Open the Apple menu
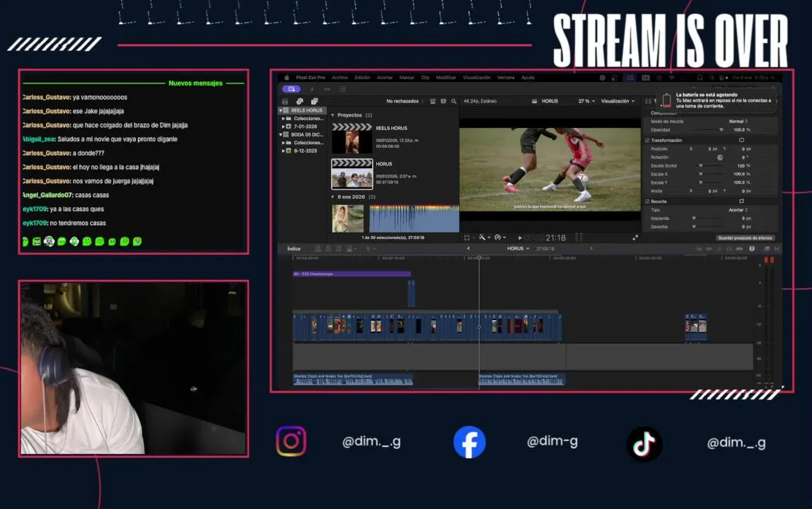 [x=286, y=78]
